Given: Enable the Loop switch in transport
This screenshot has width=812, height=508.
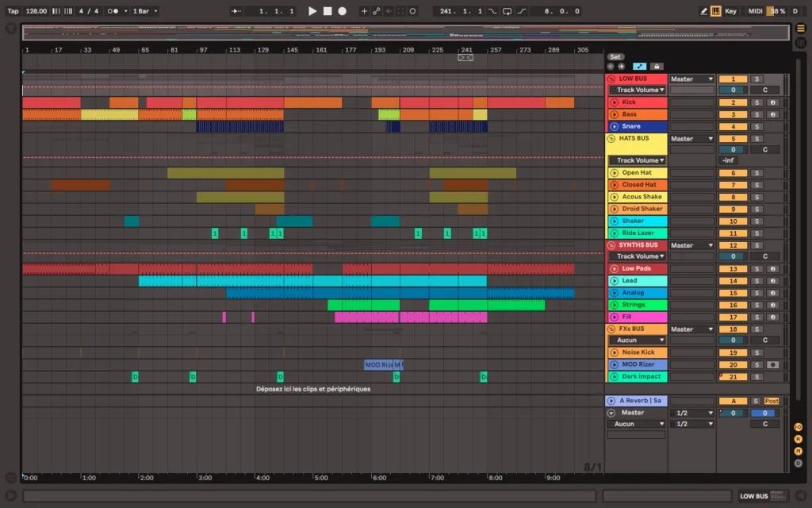Looking at the screenshot, I should [507, 11].
